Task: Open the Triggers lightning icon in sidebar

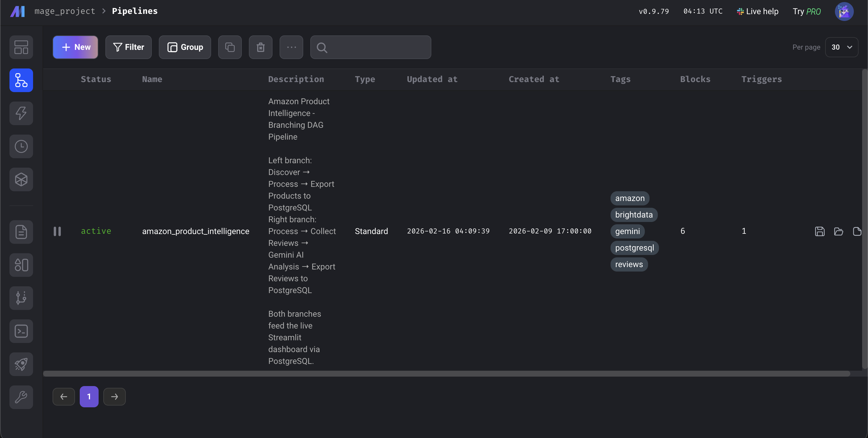Action: click(x=21, y=113)
